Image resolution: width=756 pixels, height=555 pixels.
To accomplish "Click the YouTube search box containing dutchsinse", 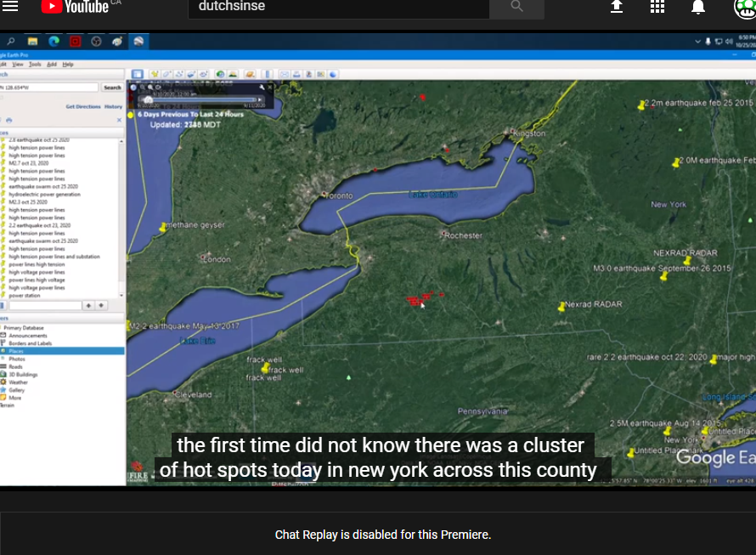I will tap(338, 7).
